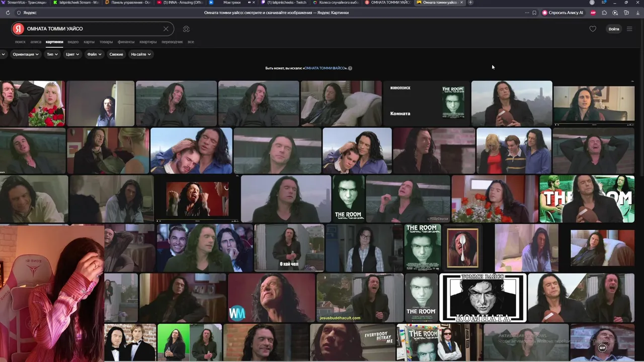The image size is (644, 362).
Task: Open the 'О хай чел' captioned image
Action: point(289,248)
